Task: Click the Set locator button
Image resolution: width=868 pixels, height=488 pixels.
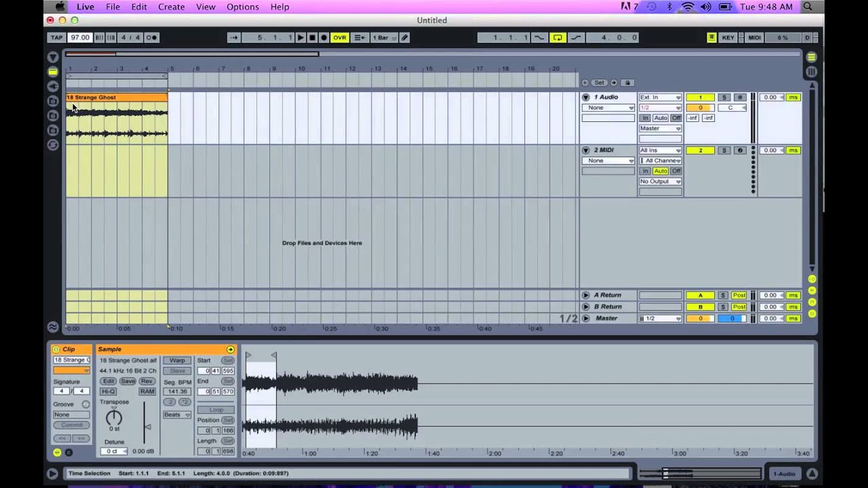Action: (599, 83)
